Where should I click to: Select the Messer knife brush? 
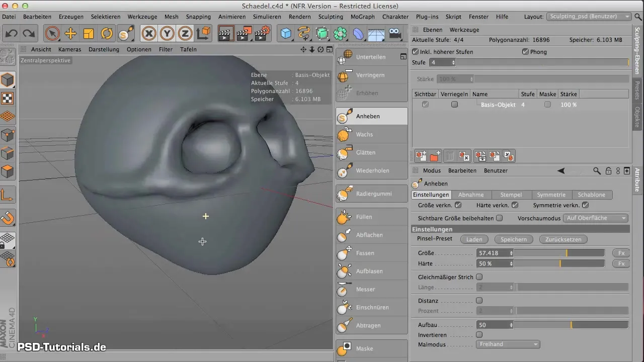(372, 289)
